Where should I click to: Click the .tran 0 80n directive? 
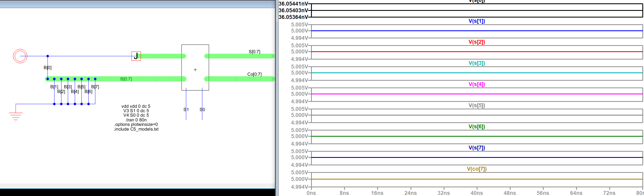click(x=136, y=120)
